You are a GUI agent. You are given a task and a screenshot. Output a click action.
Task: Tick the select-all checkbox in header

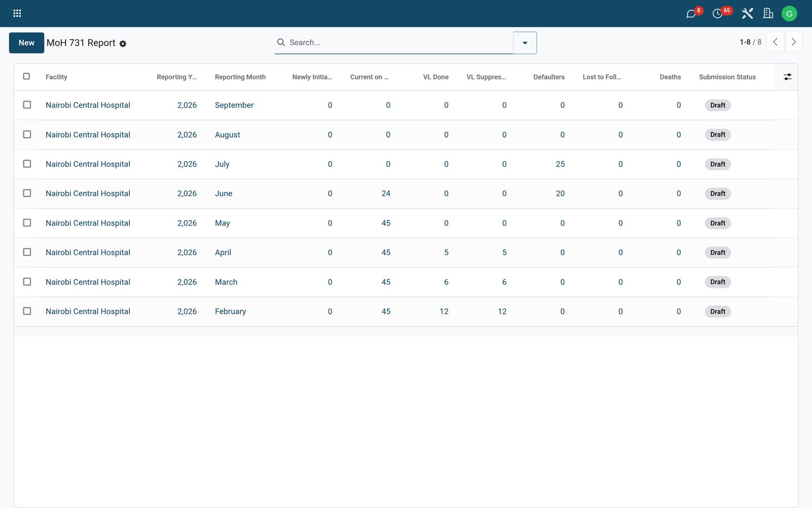pyautogui.click(x=26, y=76)
